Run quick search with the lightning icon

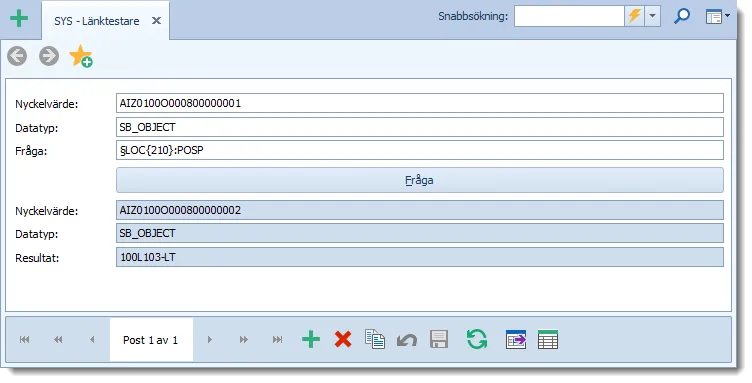tap(634, 16)
